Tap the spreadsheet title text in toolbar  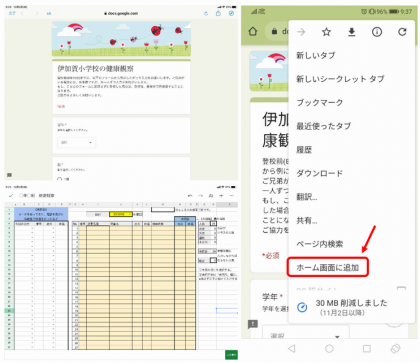[x=37, y=196]
